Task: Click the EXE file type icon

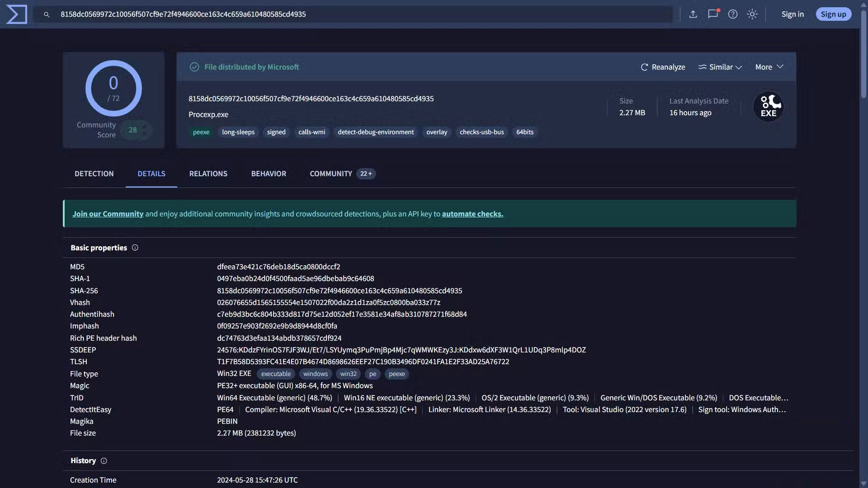Action: click(x=768, y=107)
